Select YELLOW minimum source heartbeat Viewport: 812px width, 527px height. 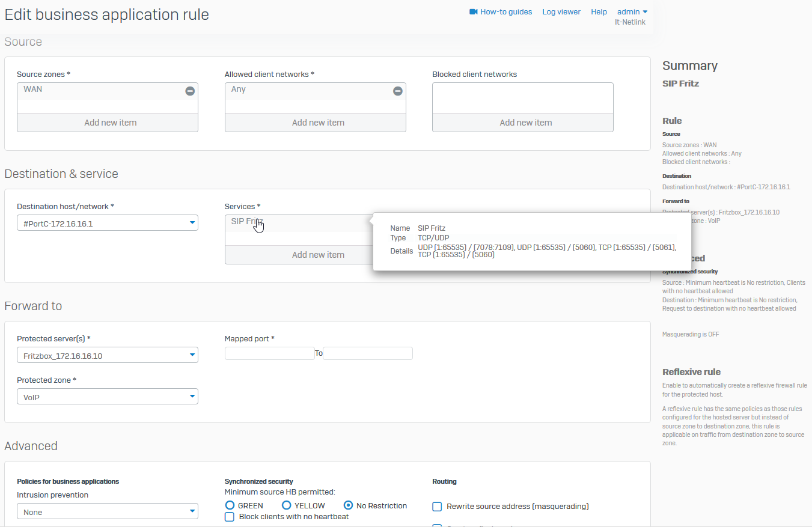[287, 505]
